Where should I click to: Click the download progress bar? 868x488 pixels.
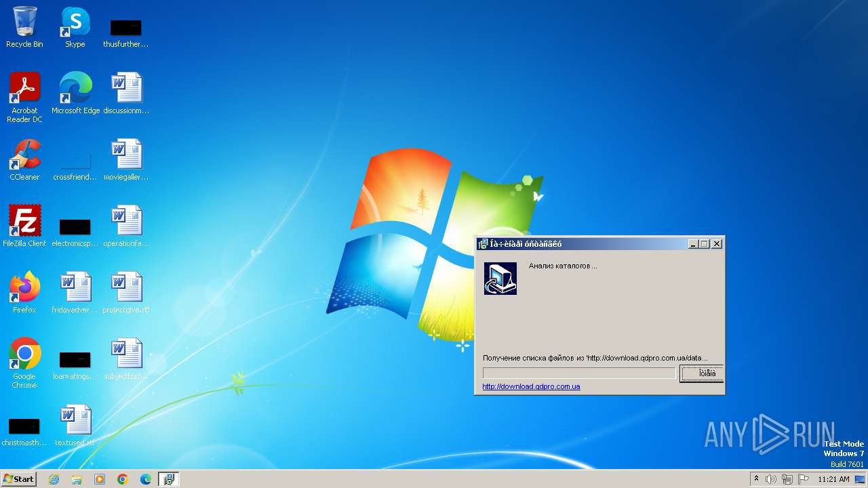coord(579,373)
